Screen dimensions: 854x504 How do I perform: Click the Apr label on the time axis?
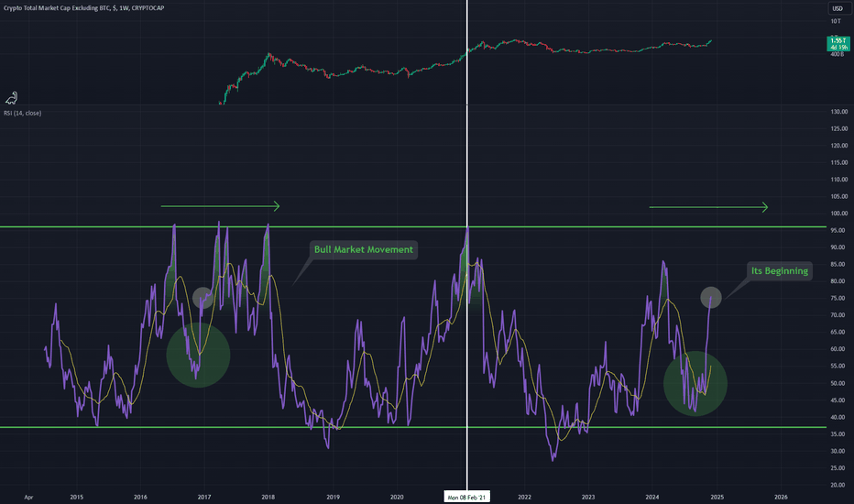[x=28, y=497]
